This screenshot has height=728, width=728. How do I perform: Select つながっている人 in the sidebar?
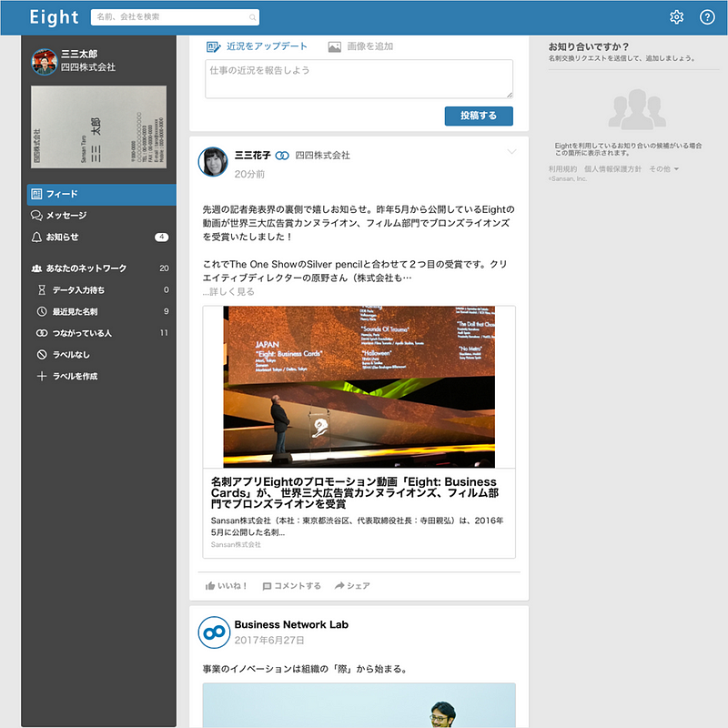102,333
